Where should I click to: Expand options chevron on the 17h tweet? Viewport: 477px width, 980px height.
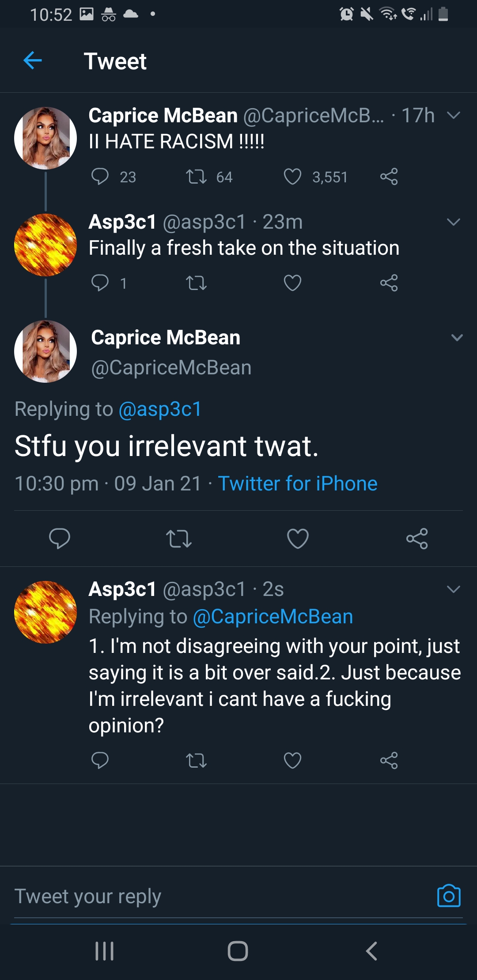pyautogui.click(x=454, y=116)
